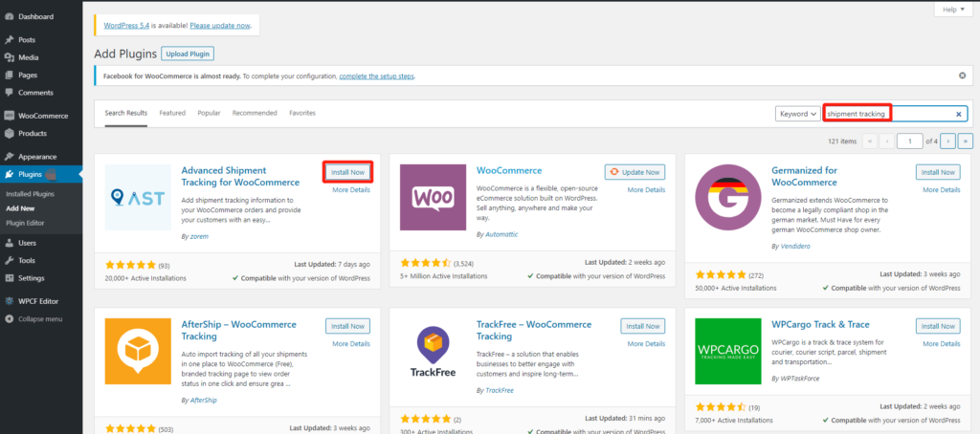This screenshot has width=980, height=434.
Task: Click the Media icon in sidebar
Action: (x=10, y=57)
